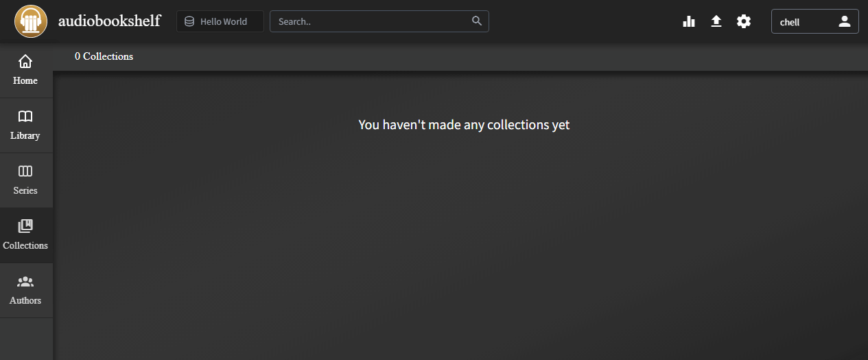
Task: Expand the Hello World library selector
Action: (220, 21)
